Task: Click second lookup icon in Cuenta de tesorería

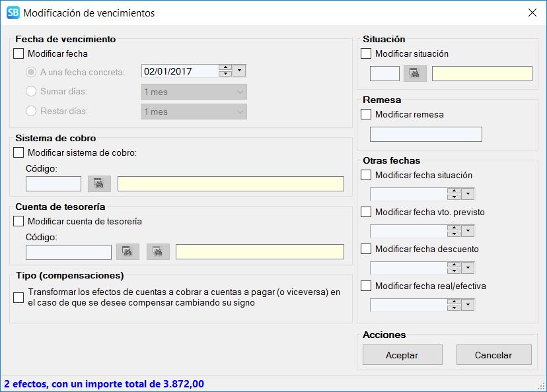Action: click(158, 252)
